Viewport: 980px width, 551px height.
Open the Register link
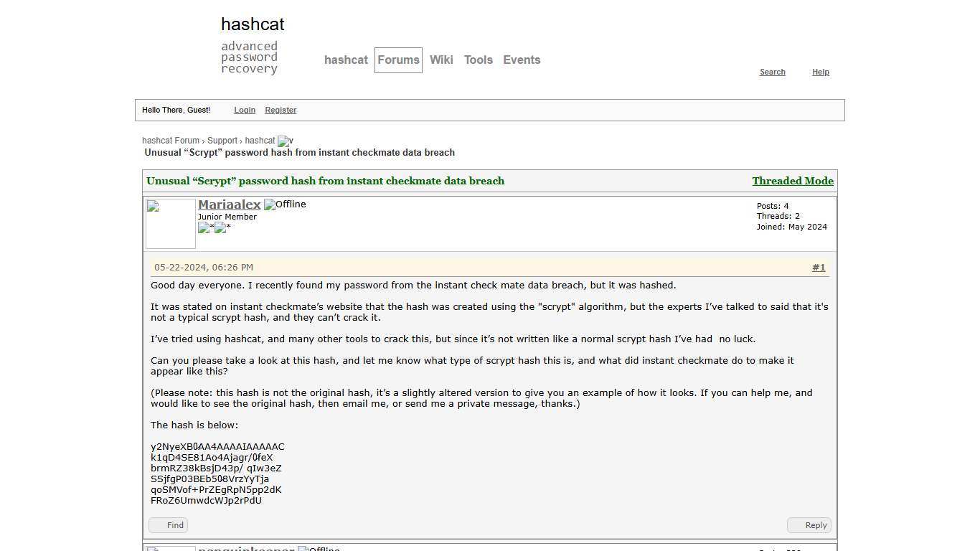click(x=281, y=110)
